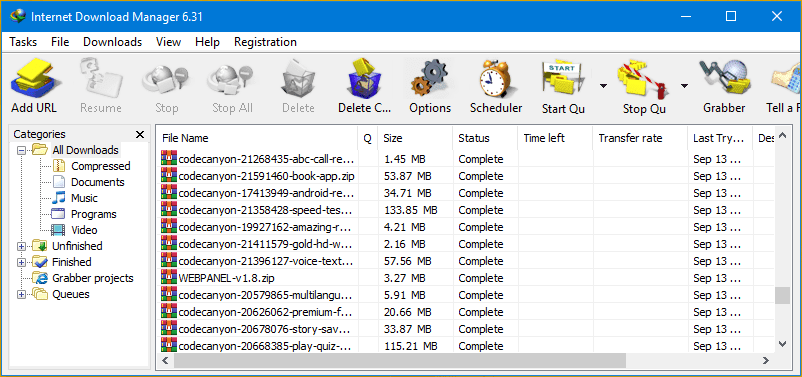
Task: Sort by the Transfer rate column header
Action: pyautogui.click(x=640, y=138)
